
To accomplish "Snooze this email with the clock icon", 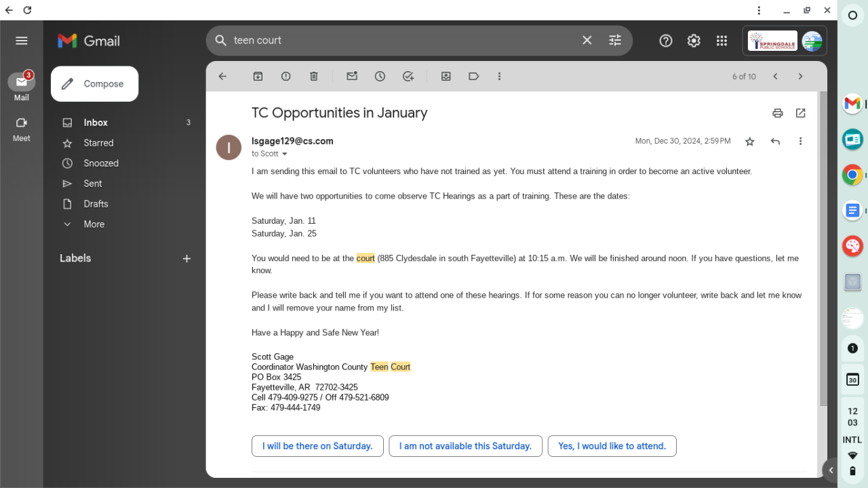I will [380, 77].
